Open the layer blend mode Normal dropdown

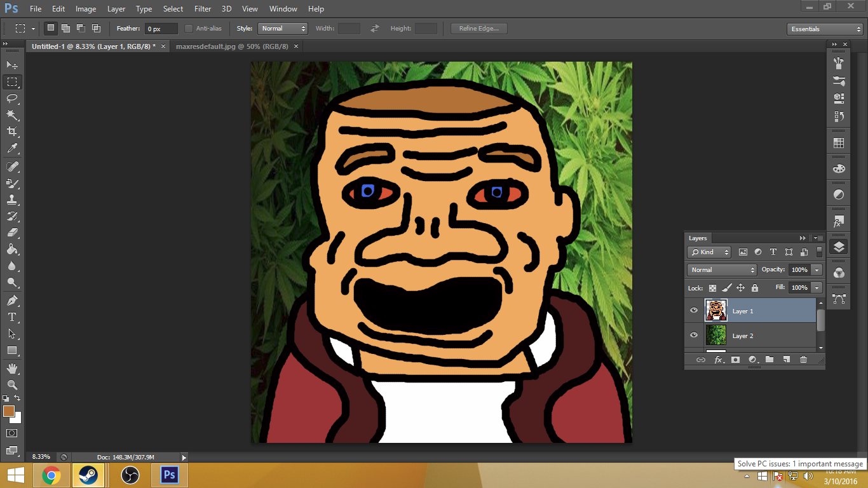[722, 270]
